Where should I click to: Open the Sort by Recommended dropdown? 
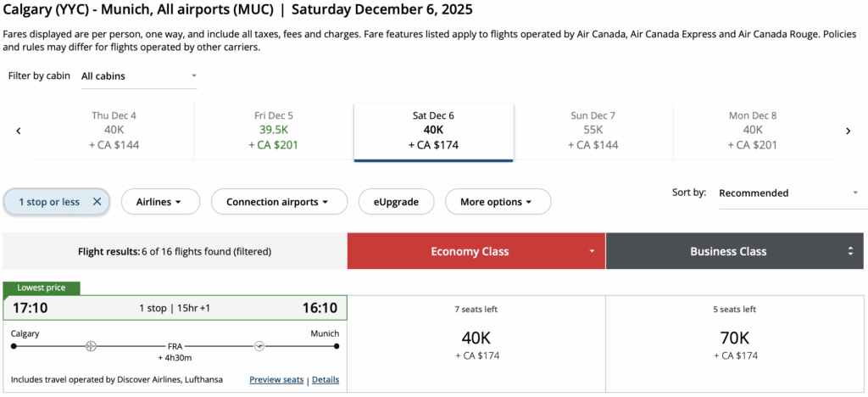[788, 193]
